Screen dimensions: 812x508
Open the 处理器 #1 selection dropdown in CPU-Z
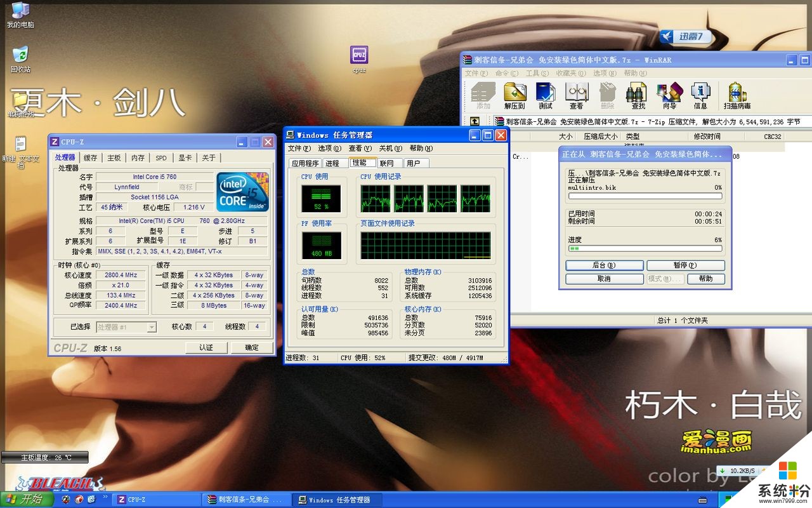[x=126, y=327]
